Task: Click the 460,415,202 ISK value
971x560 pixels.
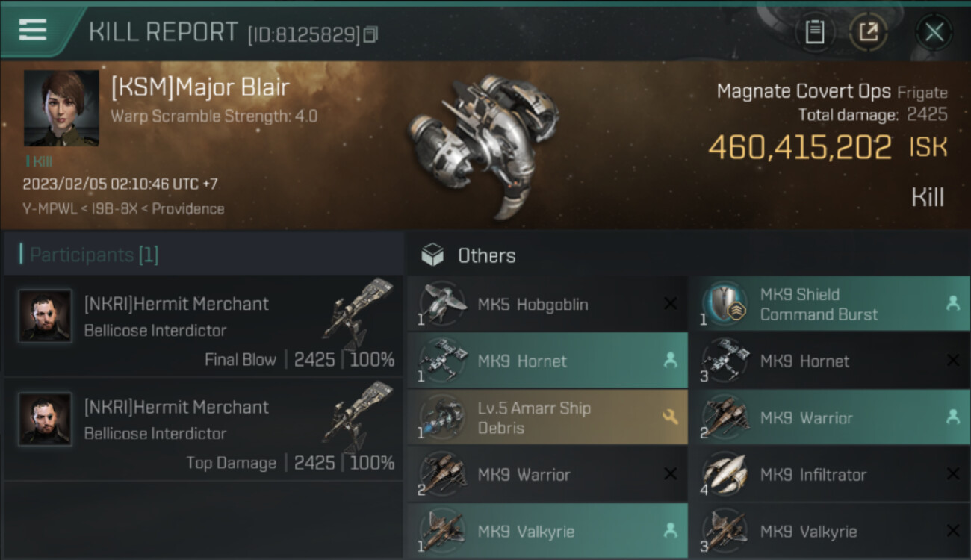Action: coord(799,147)
